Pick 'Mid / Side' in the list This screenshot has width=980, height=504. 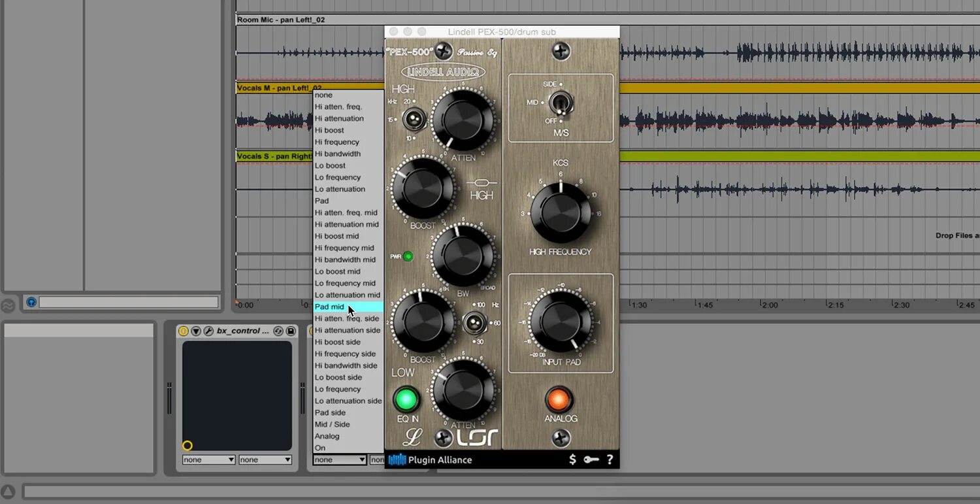pyautogui.click(x=348, y=424)
